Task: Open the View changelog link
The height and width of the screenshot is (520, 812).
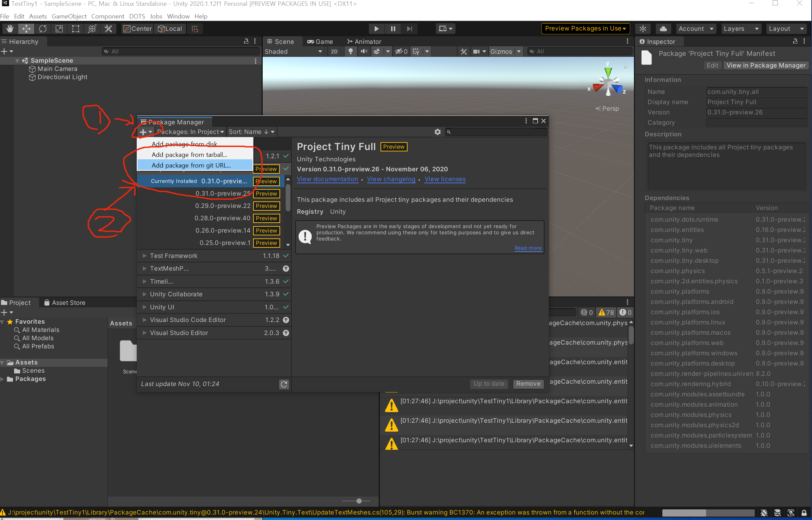Action: (x=391, y=179)
